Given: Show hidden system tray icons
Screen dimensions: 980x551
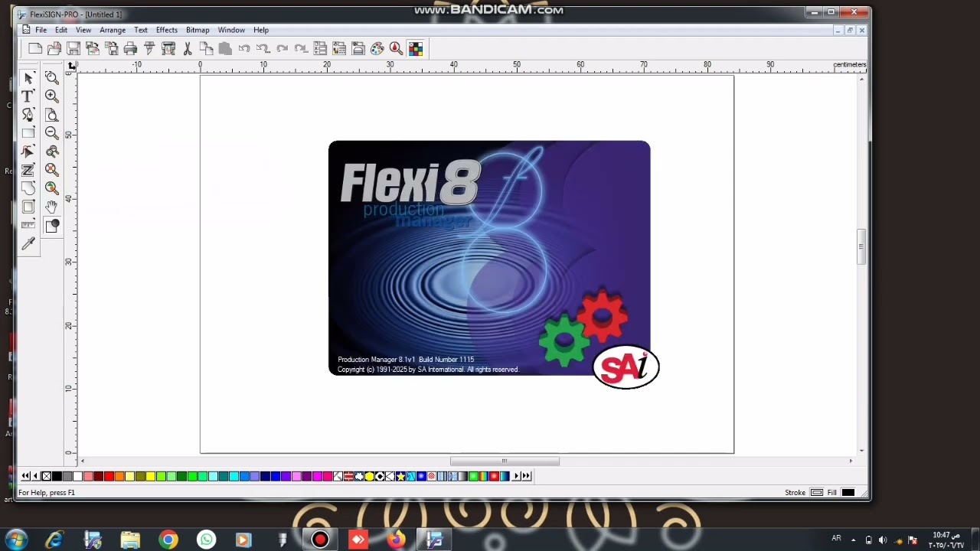Looking at the screenshot, I should tap(854, 540).
